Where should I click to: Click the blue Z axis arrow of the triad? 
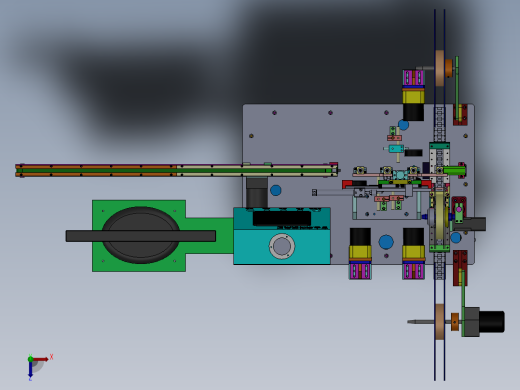click(30, 369)
